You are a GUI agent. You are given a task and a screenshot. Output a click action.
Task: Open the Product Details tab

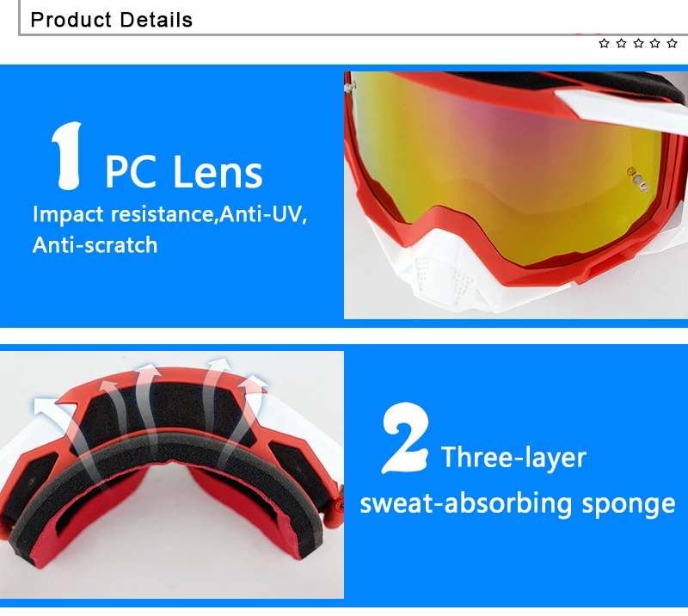pyautogui.click(x=112, y=20)
